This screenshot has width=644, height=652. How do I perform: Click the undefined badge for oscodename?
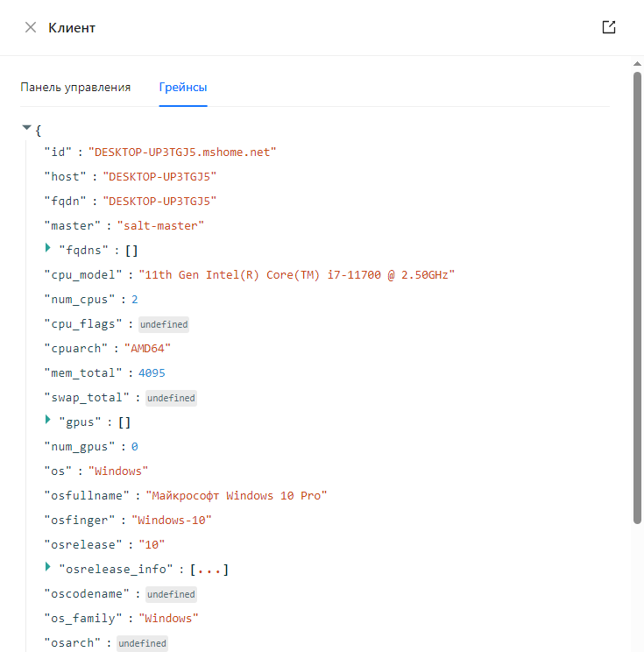pos(171,594)
